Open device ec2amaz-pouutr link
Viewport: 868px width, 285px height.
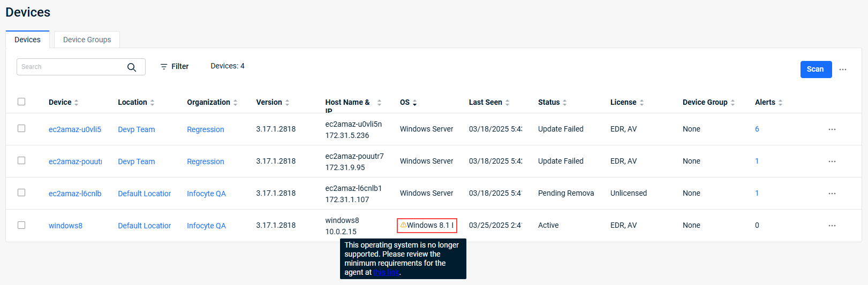point(75,161)
